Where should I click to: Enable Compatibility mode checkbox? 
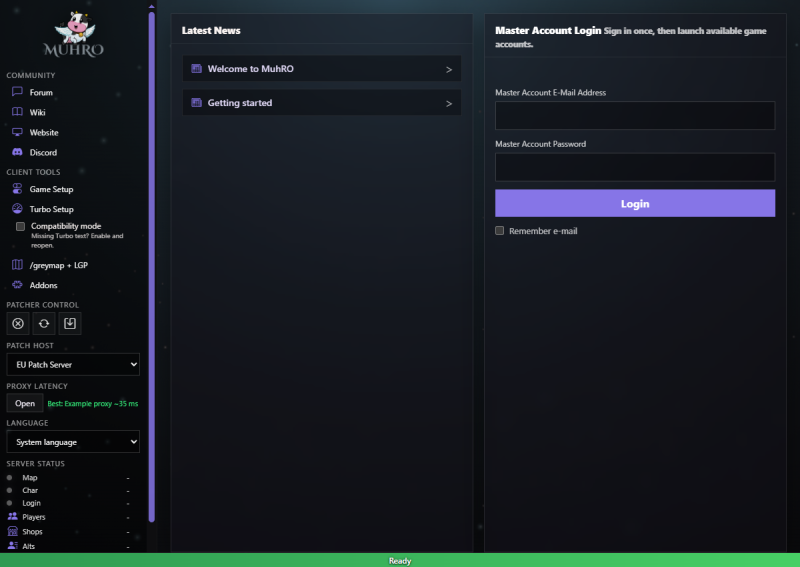click(x=20, y=226)
